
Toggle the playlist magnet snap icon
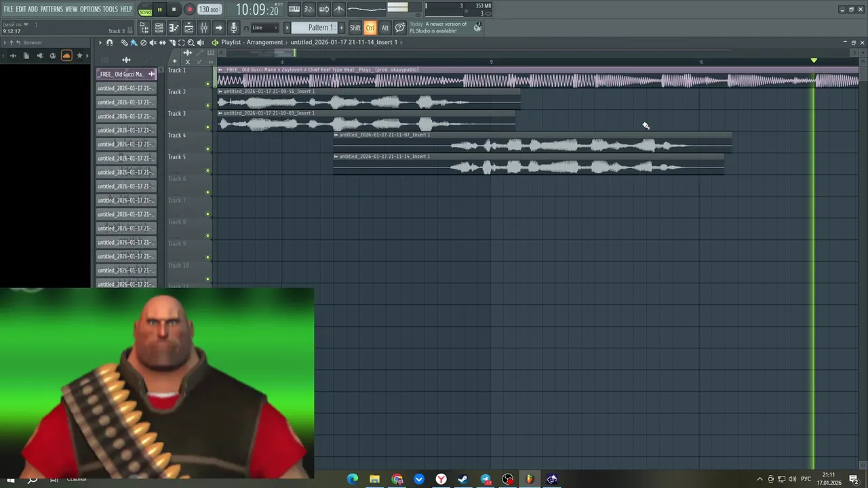[x=110, y=43]
